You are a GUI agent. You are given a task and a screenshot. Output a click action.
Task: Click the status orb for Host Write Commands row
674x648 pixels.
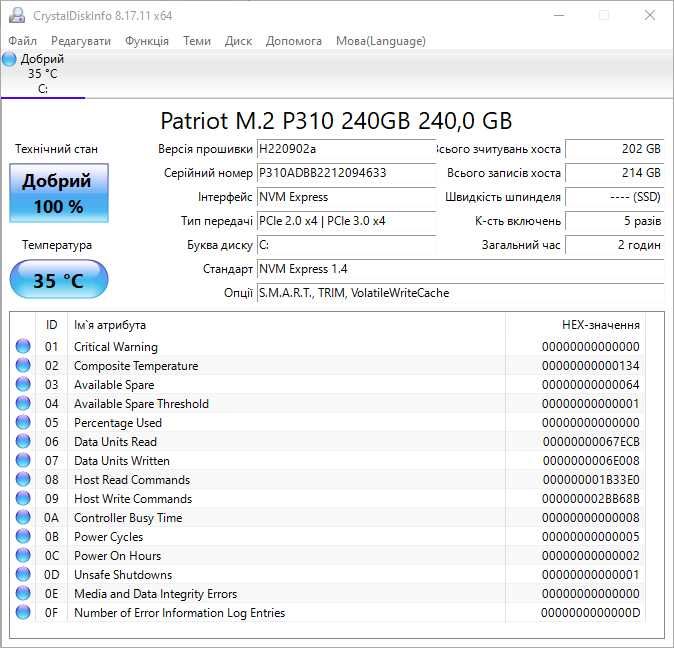pos(23,498)
